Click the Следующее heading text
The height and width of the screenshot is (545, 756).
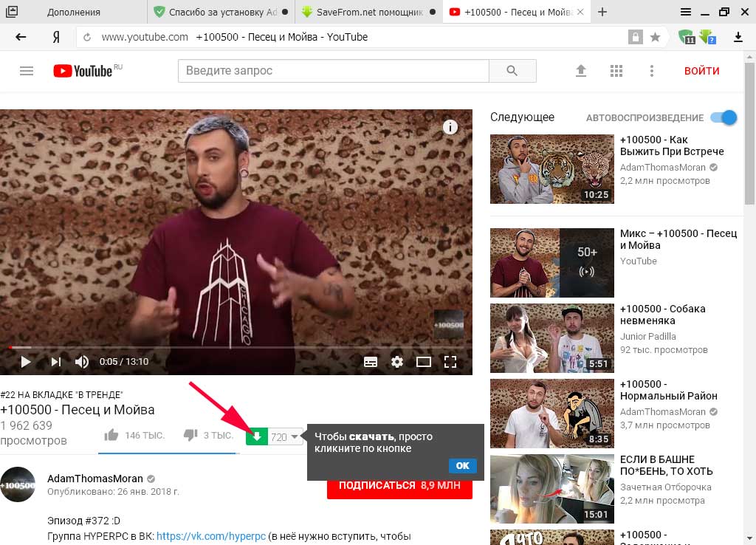tap(522, 117)
